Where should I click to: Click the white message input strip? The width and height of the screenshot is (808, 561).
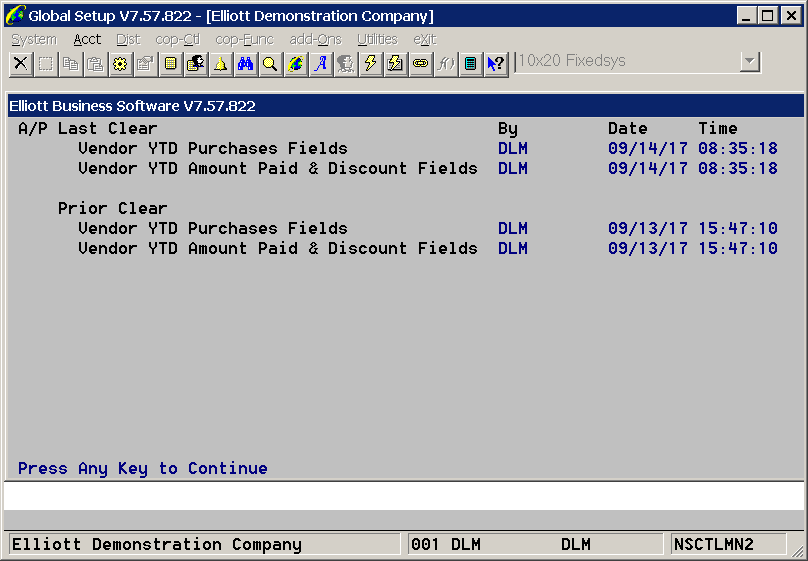point(404,496)
